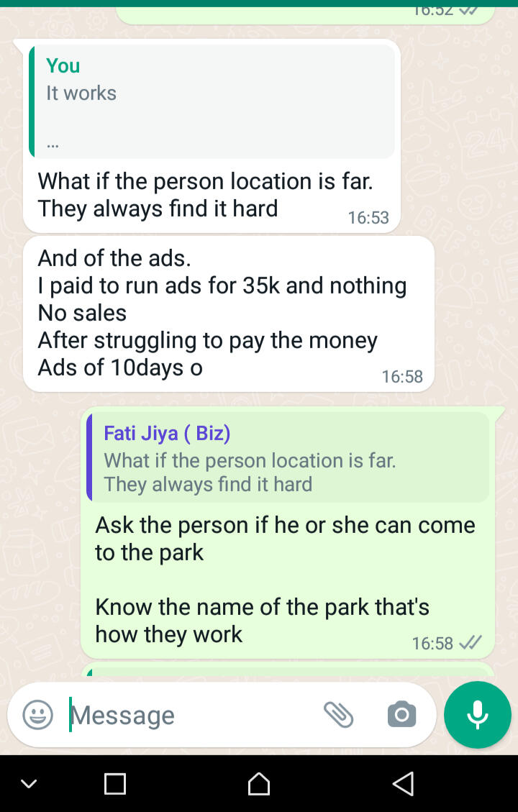Tap the Android back triangle button
The image size is (518, 812).
click(404, 783)
